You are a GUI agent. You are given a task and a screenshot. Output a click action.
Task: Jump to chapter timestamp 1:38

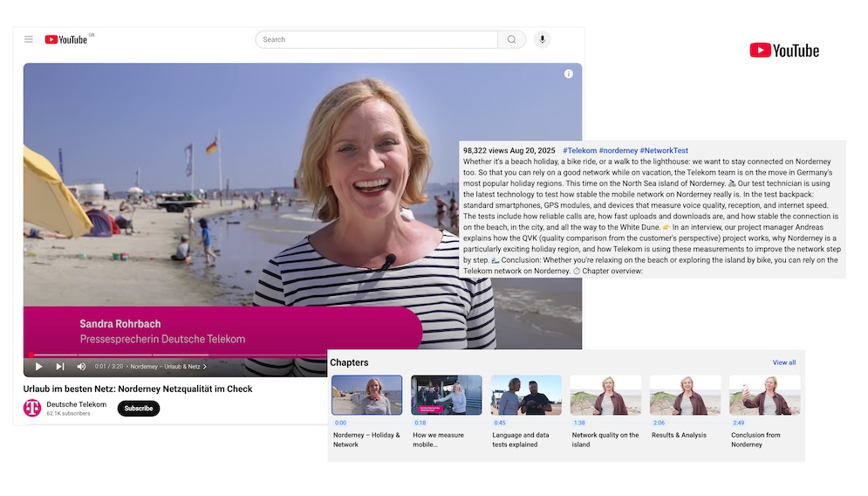coord(579,423)
